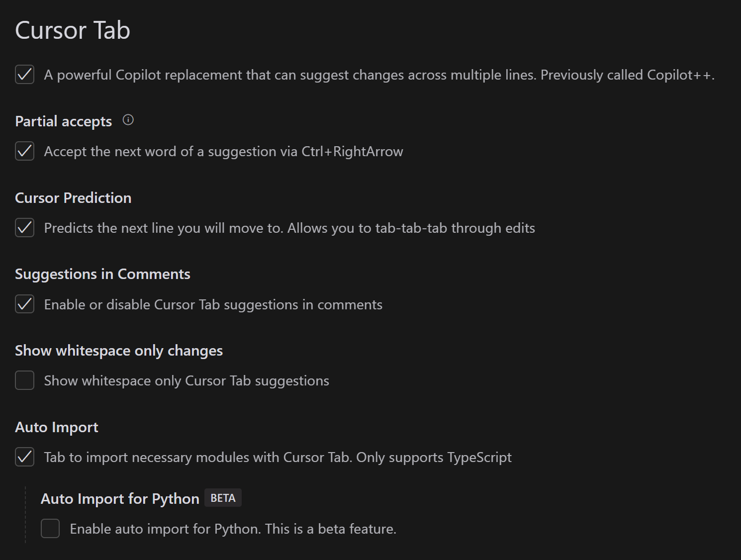Uncheck accept next word via Ctrl+RightArrow

pyautogui.click(x=25, y=151)
